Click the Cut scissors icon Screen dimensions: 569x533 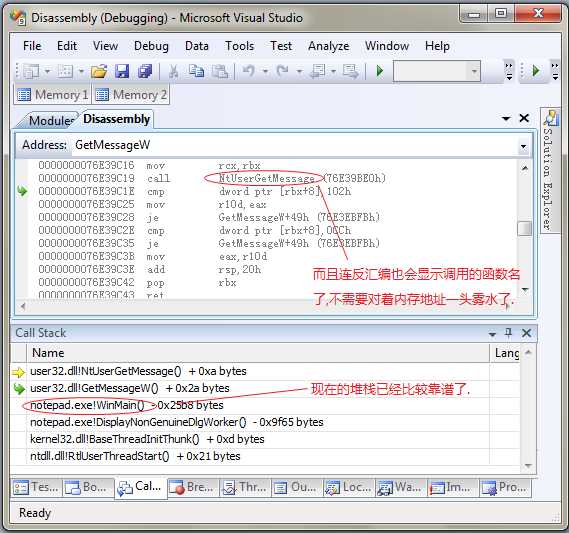[173, 71]
